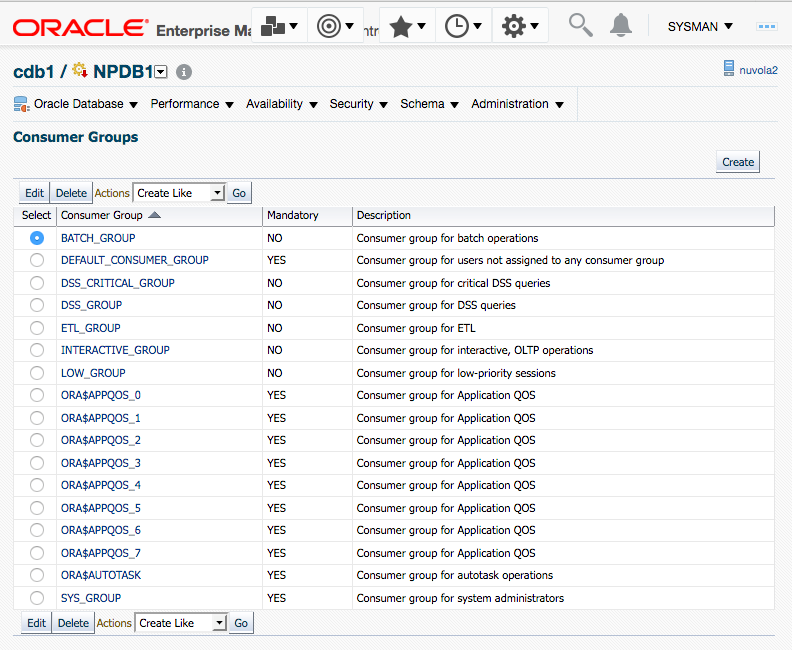Screen dimensions: 792x650
Task: Open the bottom Actions Create Like dropdown
Action: [x=181, y=623]
